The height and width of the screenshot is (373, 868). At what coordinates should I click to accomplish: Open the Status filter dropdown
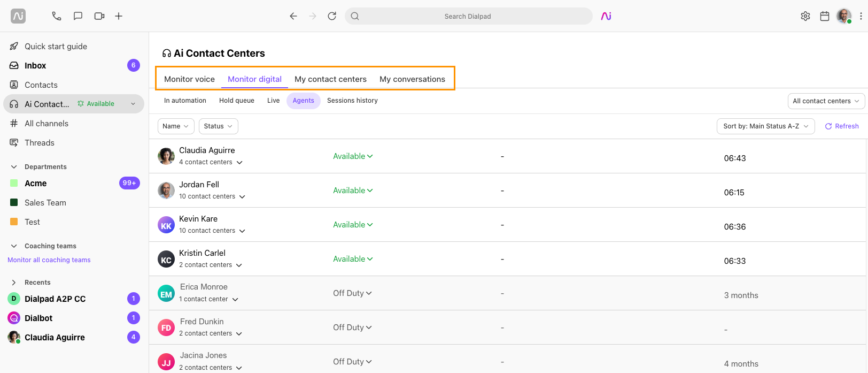(219, 126)
